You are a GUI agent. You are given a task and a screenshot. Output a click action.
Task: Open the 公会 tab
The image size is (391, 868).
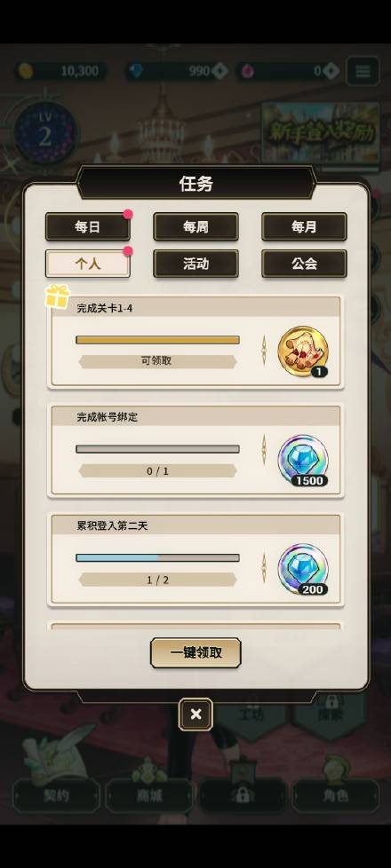coord(304,264)
